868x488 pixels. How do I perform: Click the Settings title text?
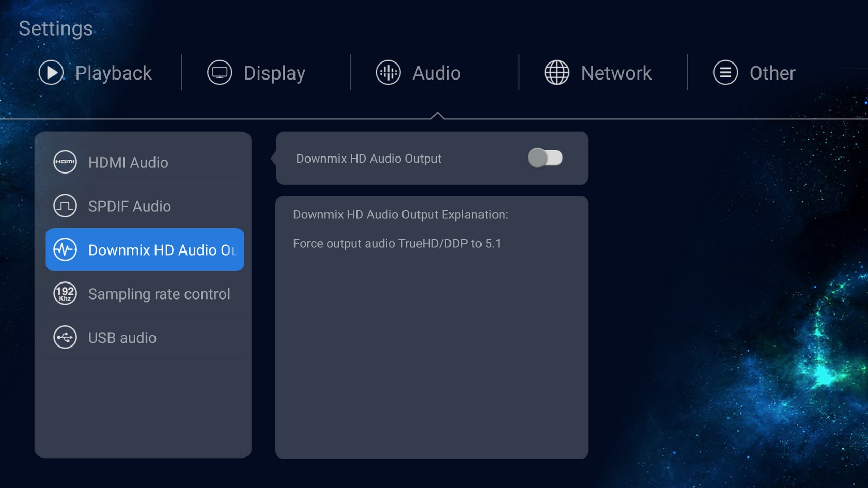click(x=56, y=28)
